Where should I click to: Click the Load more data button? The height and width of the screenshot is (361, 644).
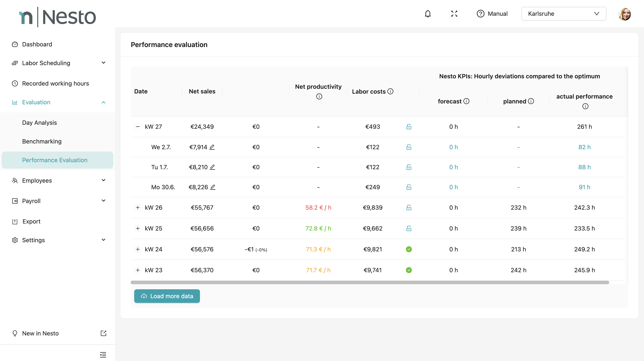167,296
